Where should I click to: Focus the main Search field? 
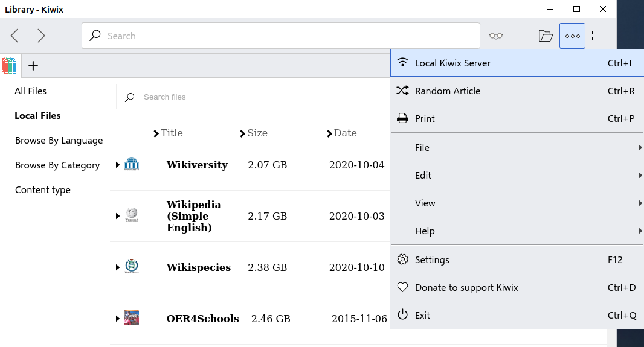pyautogui.click(x=281, y=36)
